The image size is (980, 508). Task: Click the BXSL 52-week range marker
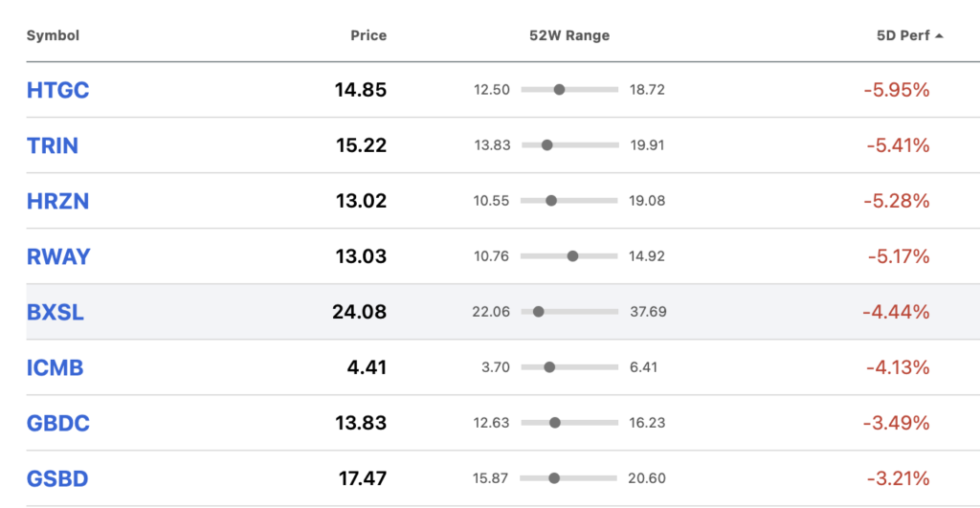click(x=538, y=312)
